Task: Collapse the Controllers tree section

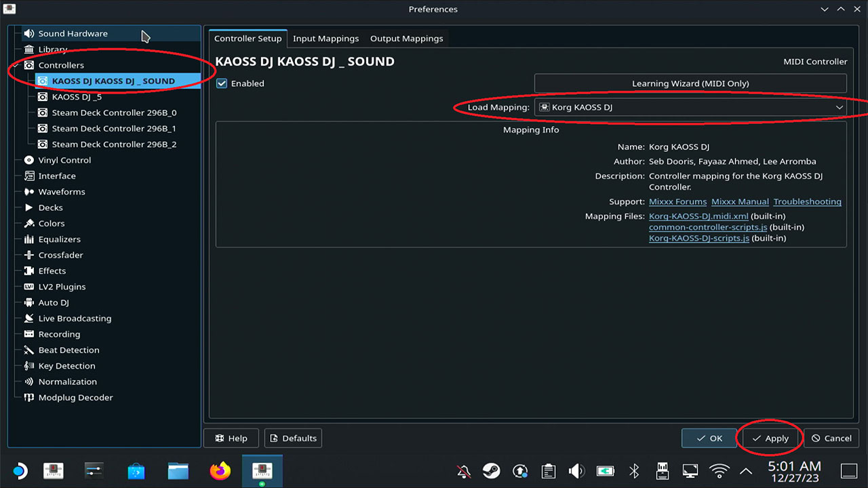Action: pyautogui.click(x=15, y=65)
